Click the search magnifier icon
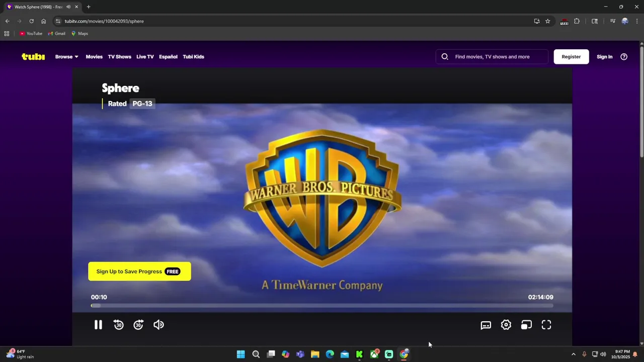644x362 pixels. (x=445, y=57)
